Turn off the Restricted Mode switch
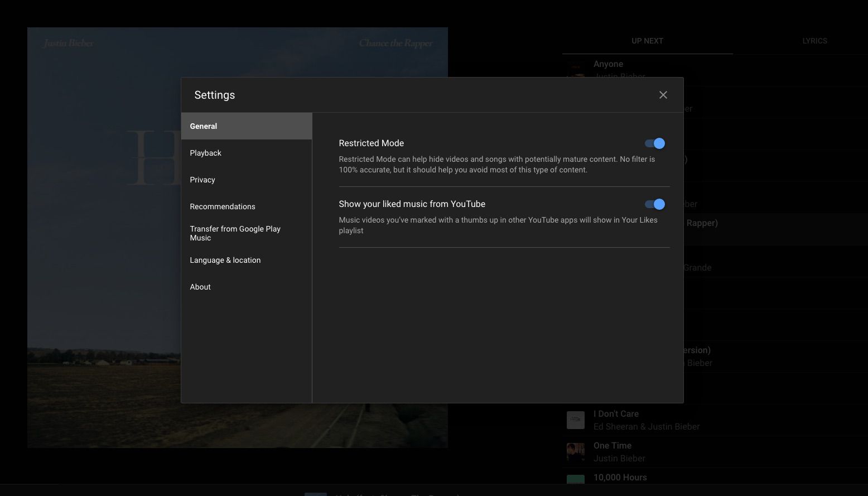Image resolution: width=868 pixels, height=496 pixels. (655, 143)
